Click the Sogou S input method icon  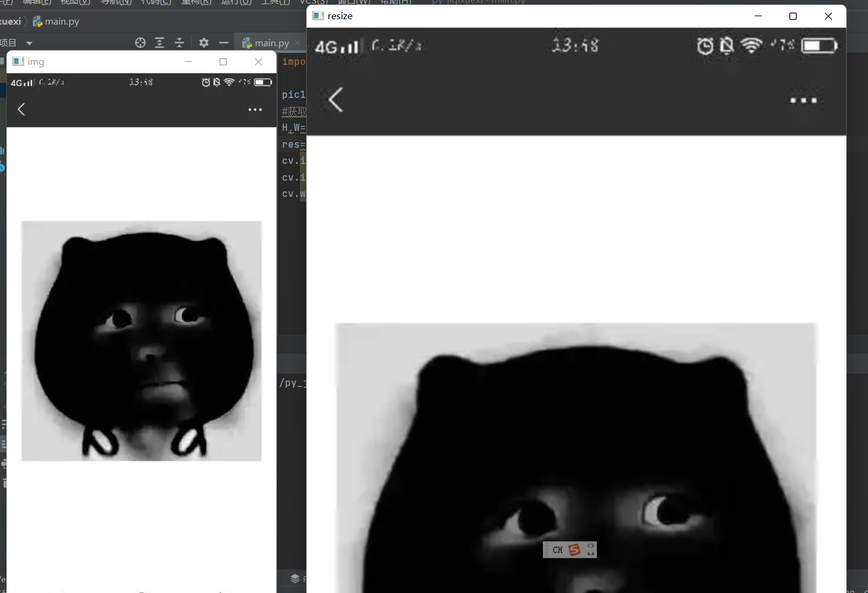[x=575, y=550]
